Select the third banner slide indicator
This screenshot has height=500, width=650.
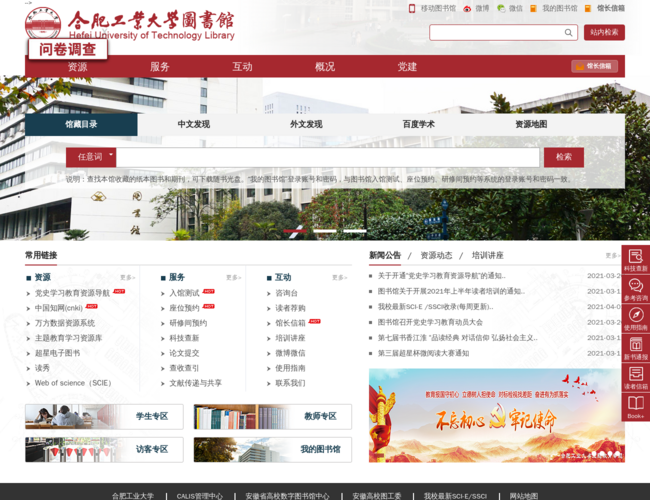(x=355, y=231)
